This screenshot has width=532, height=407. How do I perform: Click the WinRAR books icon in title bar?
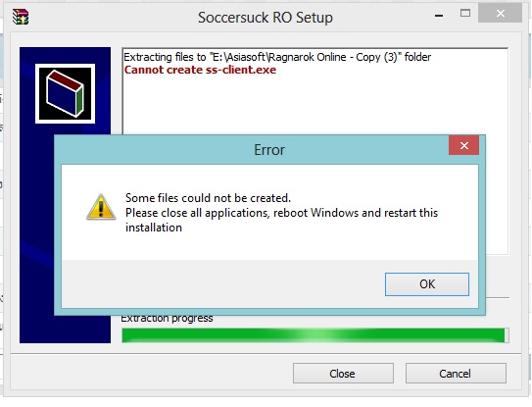coord(21,17)
